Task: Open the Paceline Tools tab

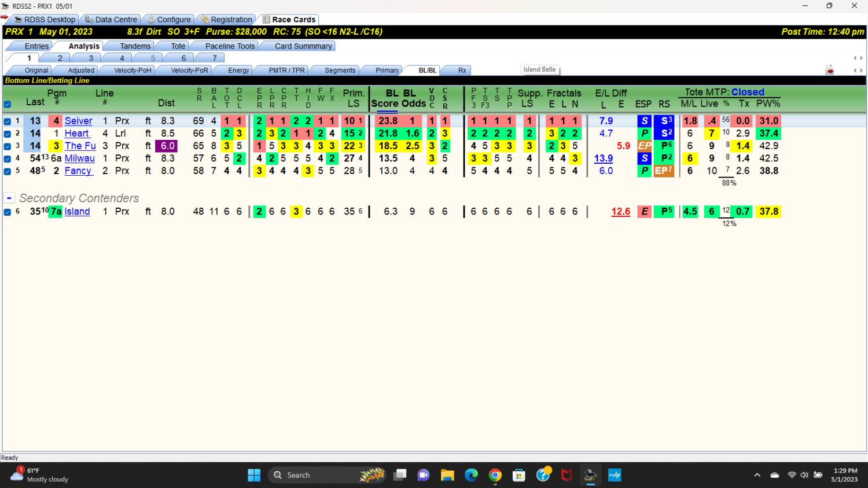Action: [x=230, y=46]
